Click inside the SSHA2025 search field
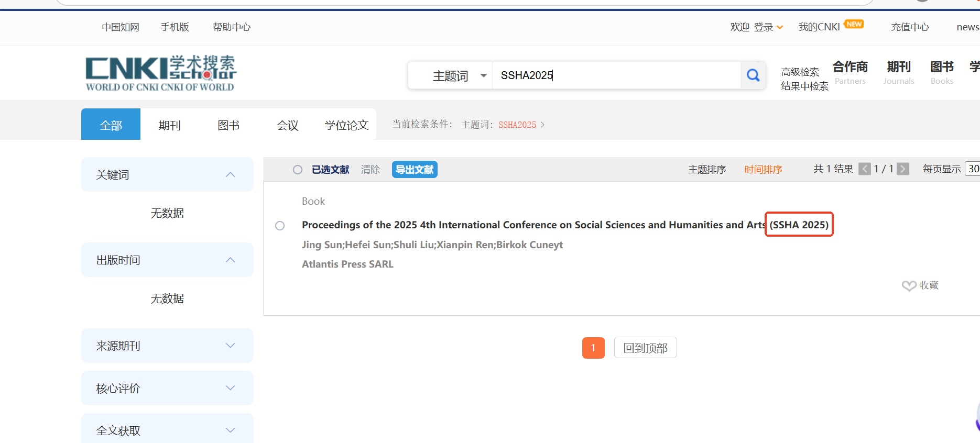This screenshot has width=980, height=443. pyautogui.click(x=616, y=75)
